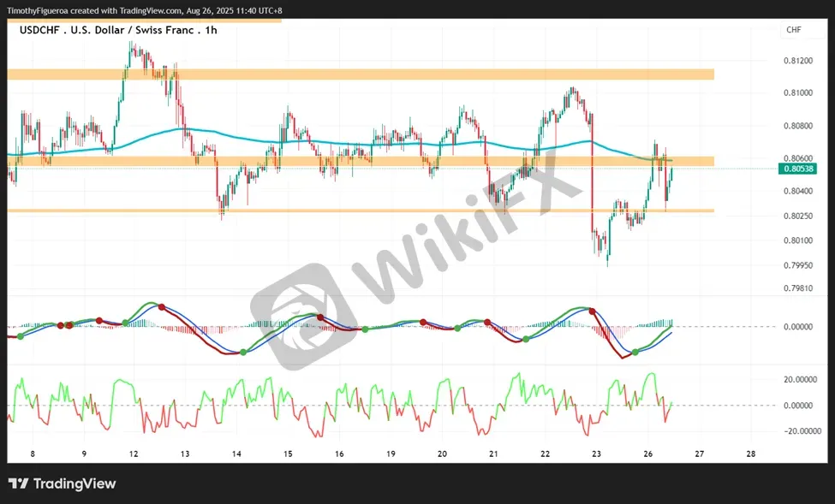Viewport: 835px width, 504px height.
Task: Click the TradingView brand text link
Action: [75, 483]
